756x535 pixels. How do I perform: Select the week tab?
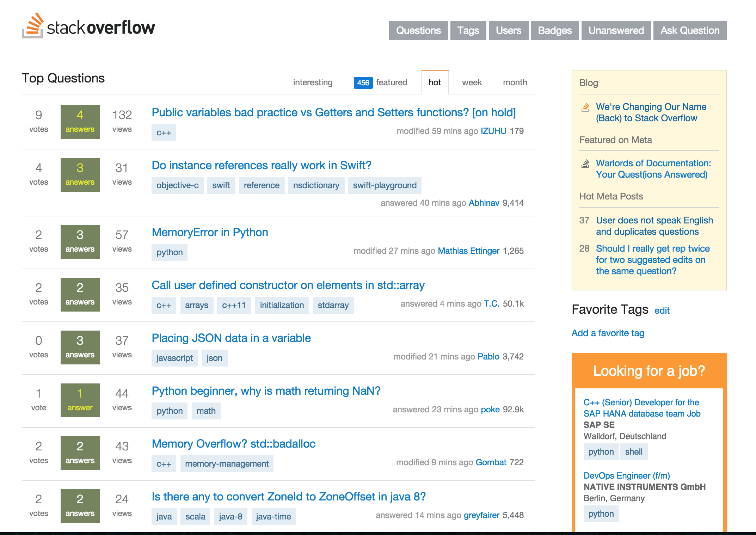(x=472, y=82)
